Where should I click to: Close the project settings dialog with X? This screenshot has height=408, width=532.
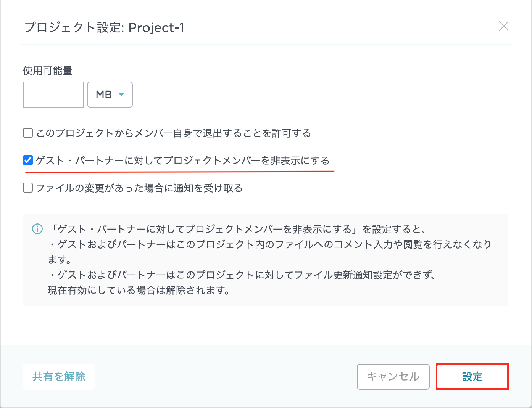tap(504, 26)
